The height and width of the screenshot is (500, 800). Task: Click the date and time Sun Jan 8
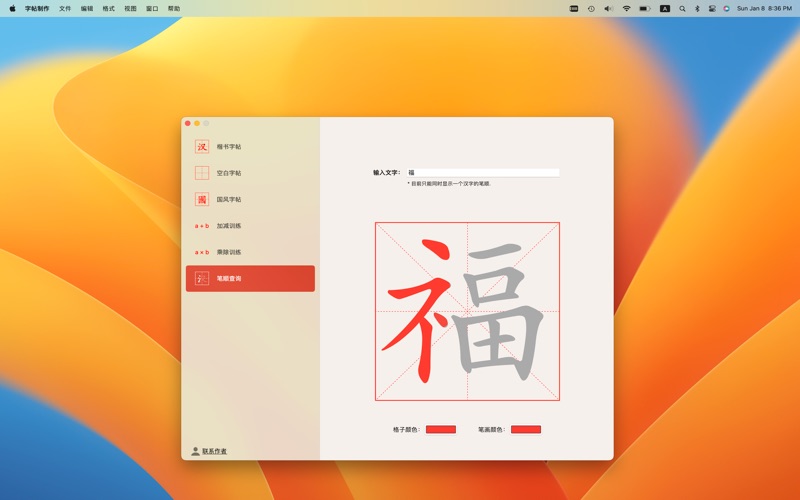764,8
